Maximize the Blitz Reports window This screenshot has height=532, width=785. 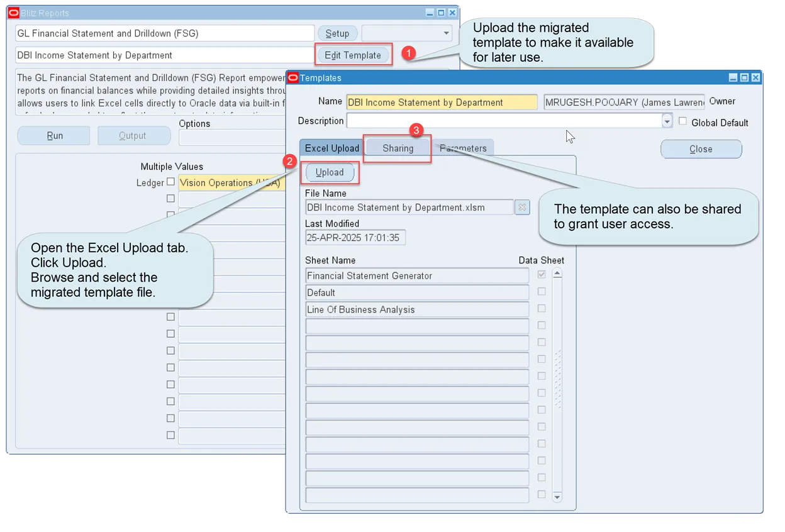[441, 13]
